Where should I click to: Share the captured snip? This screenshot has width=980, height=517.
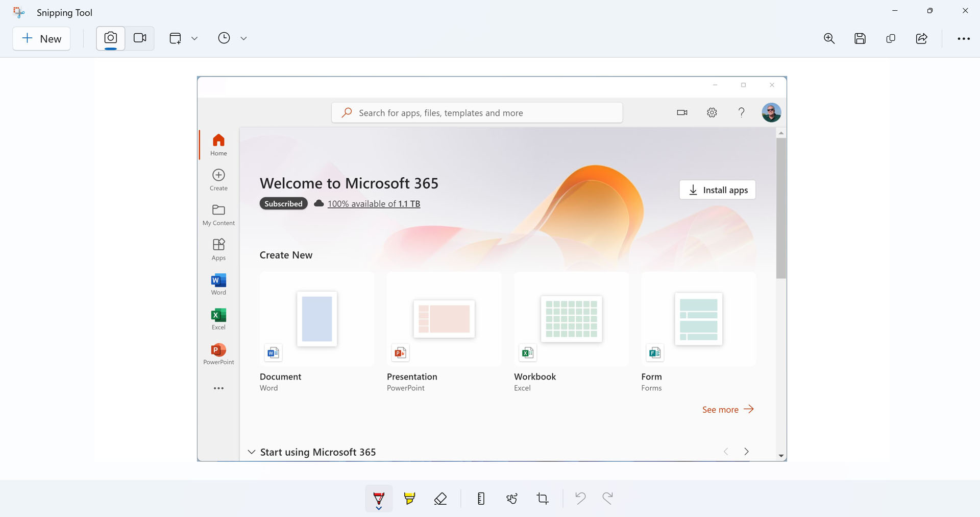(921, 38)
